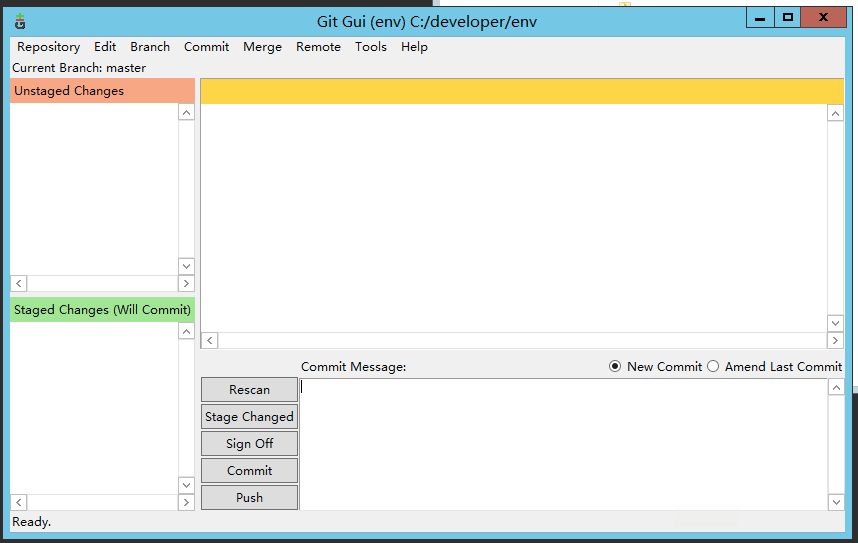Open the Merge menu

pos(262,47)
